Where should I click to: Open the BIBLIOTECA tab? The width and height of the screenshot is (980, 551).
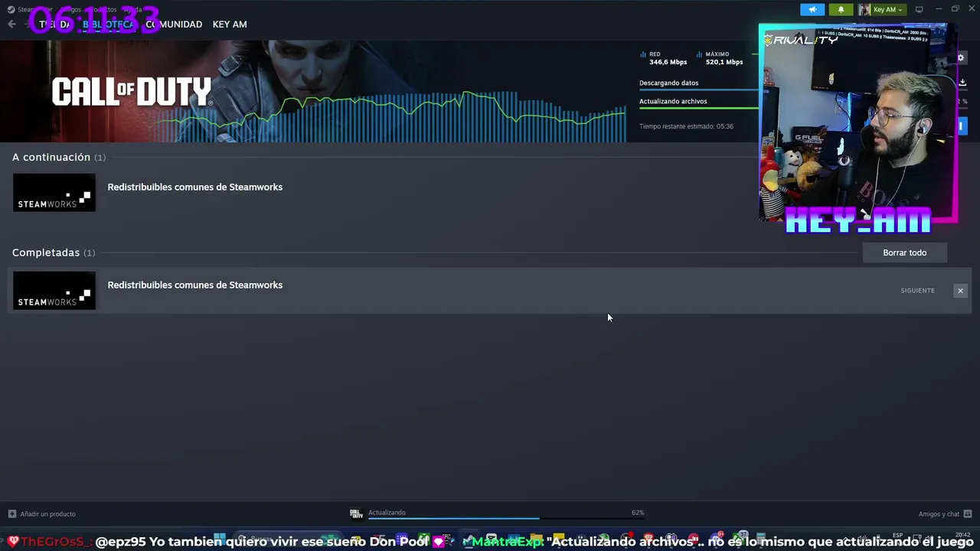coord(109,24)
